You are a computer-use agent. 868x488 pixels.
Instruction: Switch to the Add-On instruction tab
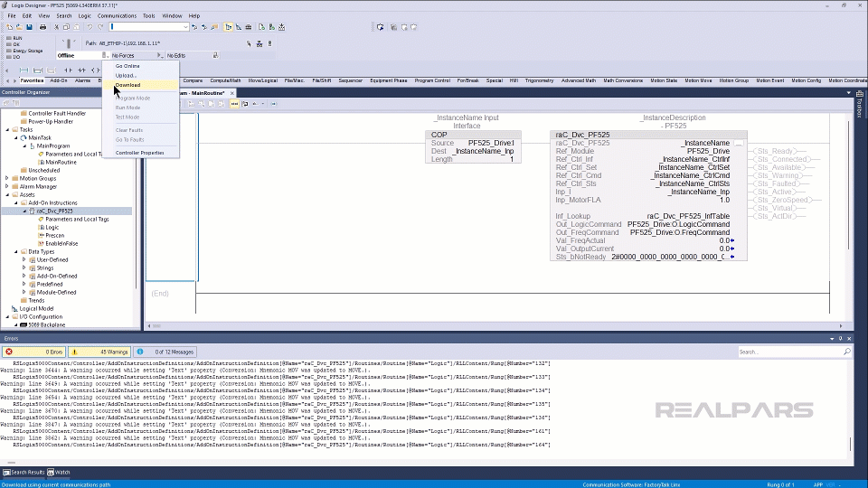59,80
